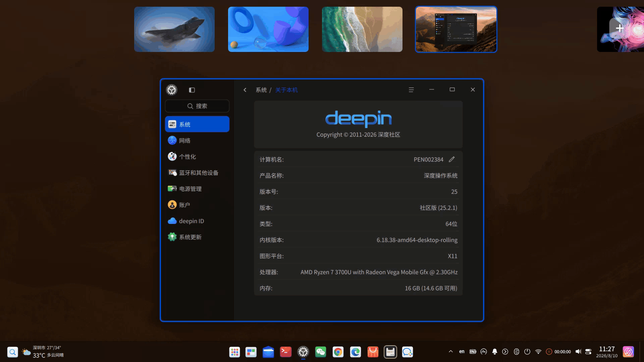Go back with the left arrow
The image size is (644, 362).
(x=245, y=90)
